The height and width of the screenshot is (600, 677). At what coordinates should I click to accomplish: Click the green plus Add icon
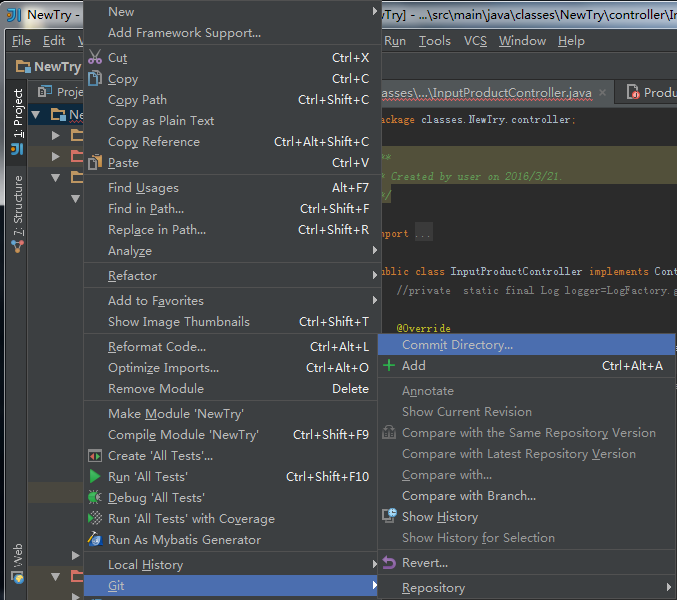coord(389,366)
